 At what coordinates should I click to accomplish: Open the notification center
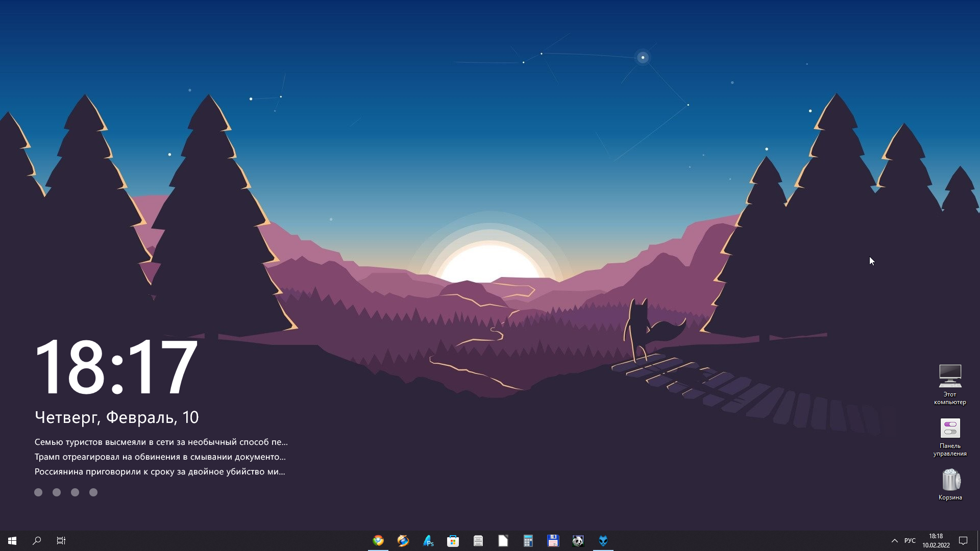[963, 541]
